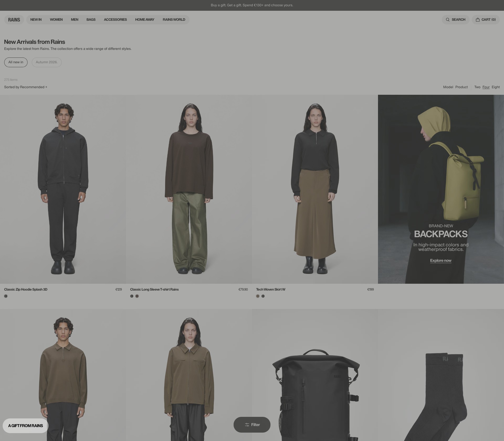Viewport: 504px width, 441px height.
Task: Set grid to Eight columns
Action: coord(496,87)
